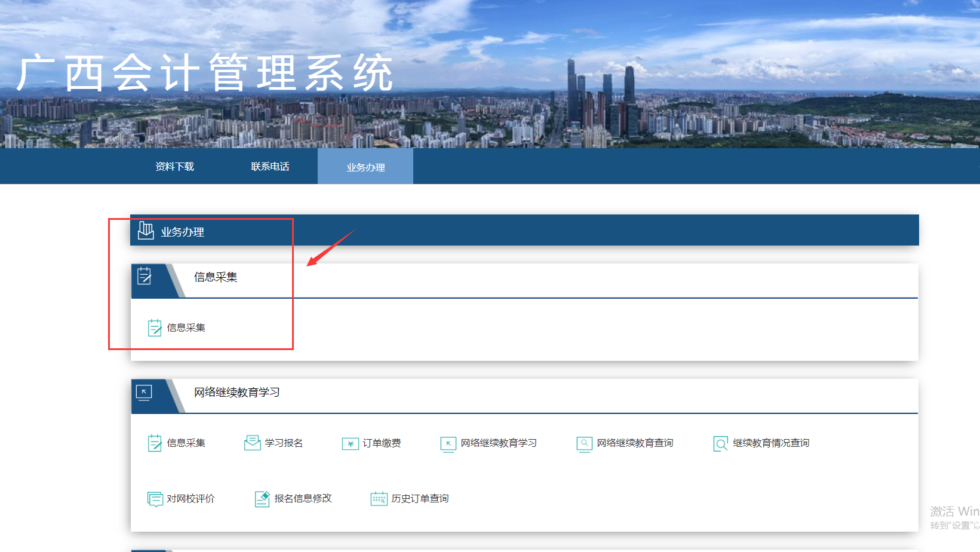The width and height of the screenshot is (980, 552).
Task: Open the 学习报名 link
Action: pos(284,443)
